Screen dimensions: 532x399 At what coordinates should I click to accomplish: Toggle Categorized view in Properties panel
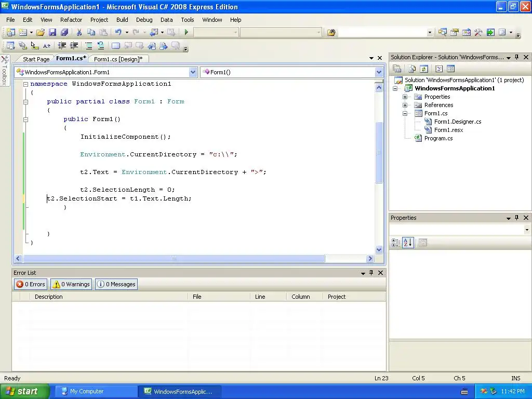point(395,243)
